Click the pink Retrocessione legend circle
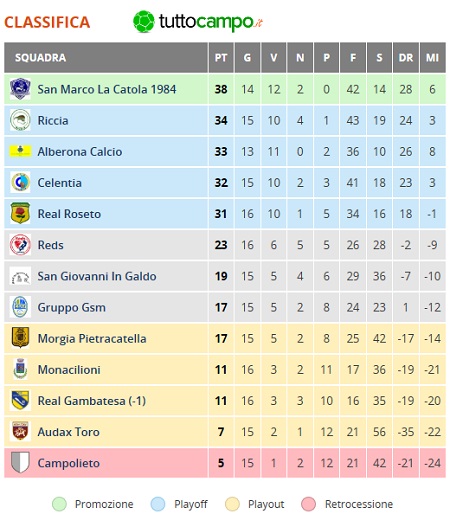The image size is (450, 514). 308,504
